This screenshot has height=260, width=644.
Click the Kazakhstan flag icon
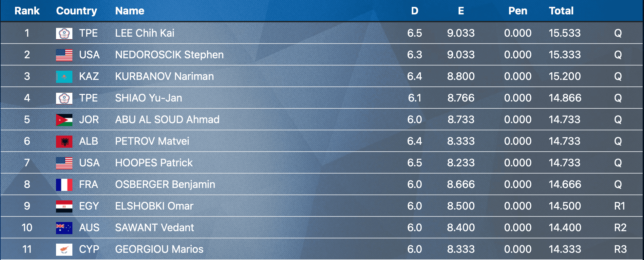point(64,77)
